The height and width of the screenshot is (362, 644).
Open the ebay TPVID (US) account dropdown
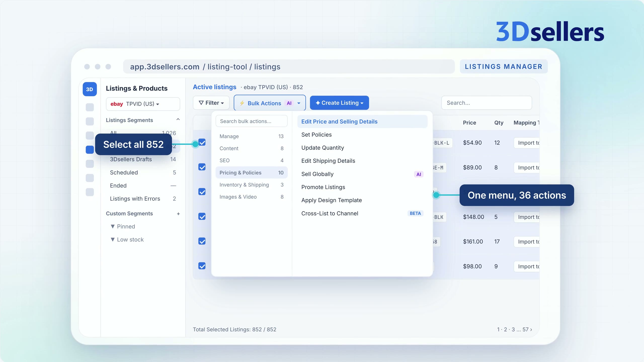pyautogui.click(x=143, y=104)
